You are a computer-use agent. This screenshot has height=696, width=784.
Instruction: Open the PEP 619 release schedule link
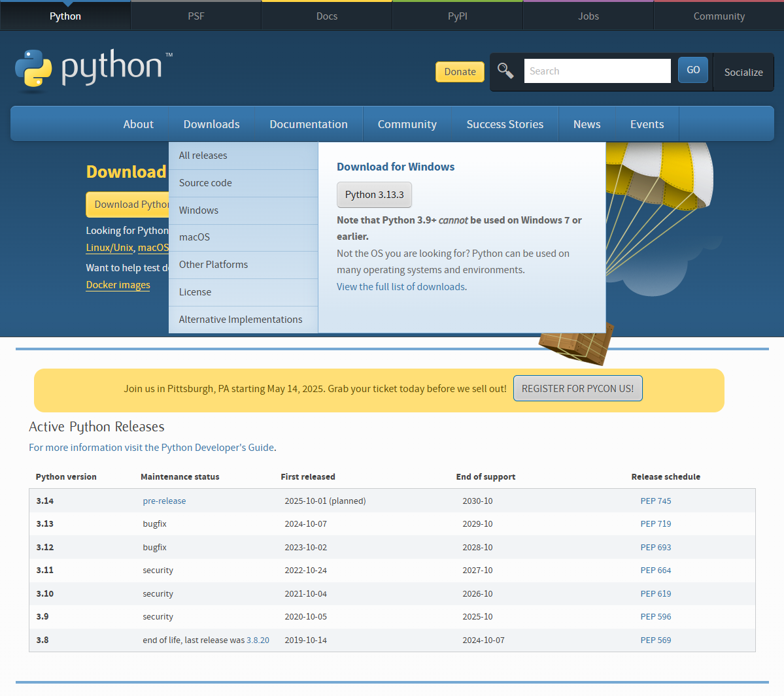pyautogui.click(x=655, y=593)
